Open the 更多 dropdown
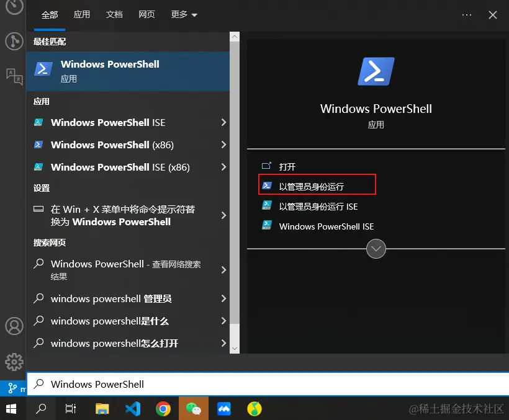 [x=184, y=14]
